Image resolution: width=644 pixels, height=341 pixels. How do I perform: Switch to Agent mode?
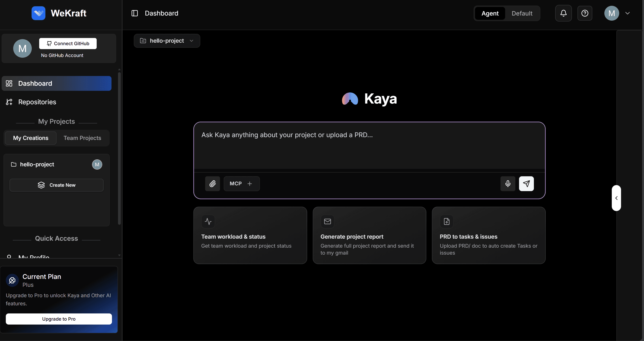[490, 13]
